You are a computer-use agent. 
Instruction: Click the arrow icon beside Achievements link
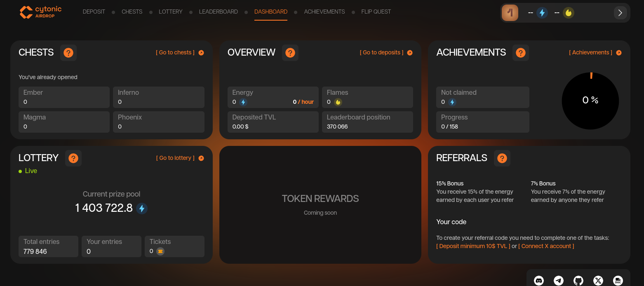(619, 53)
